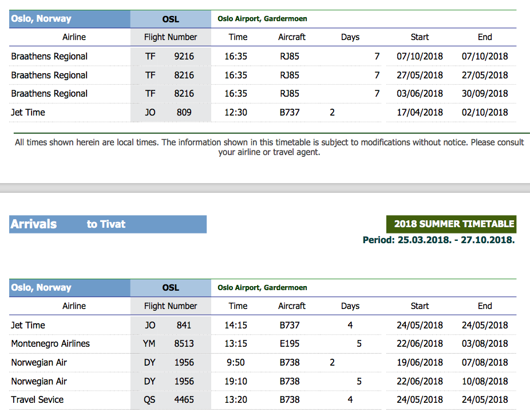Select "Jet Time" in the 12:30 flight row
The image size is (530, 420).
[27, 112]
